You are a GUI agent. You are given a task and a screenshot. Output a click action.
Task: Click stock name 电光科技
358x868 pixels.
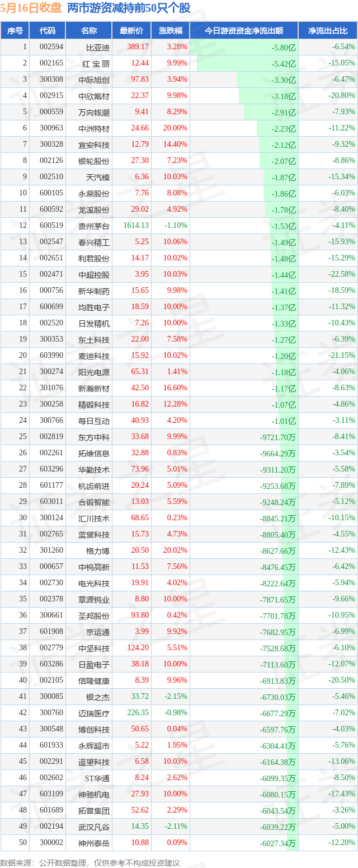[94, 583]
